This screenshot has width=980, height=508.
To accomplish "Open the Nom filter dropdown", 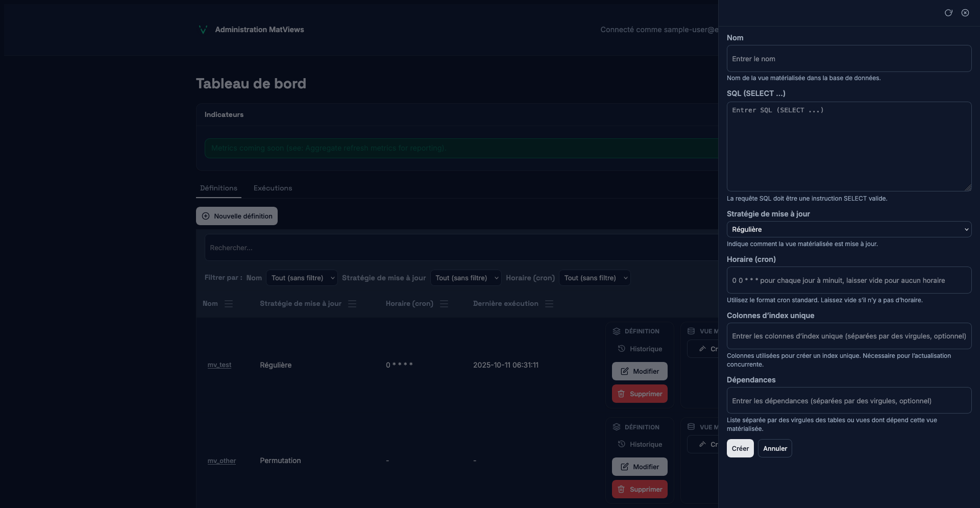I will click(302, 278).
